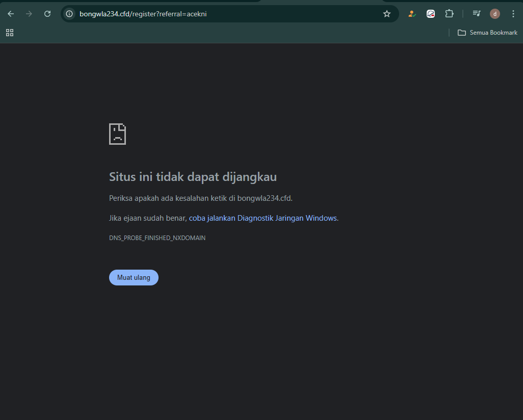Open the profile avatar labeled d

pyautogui.click(x=494, y=14)
